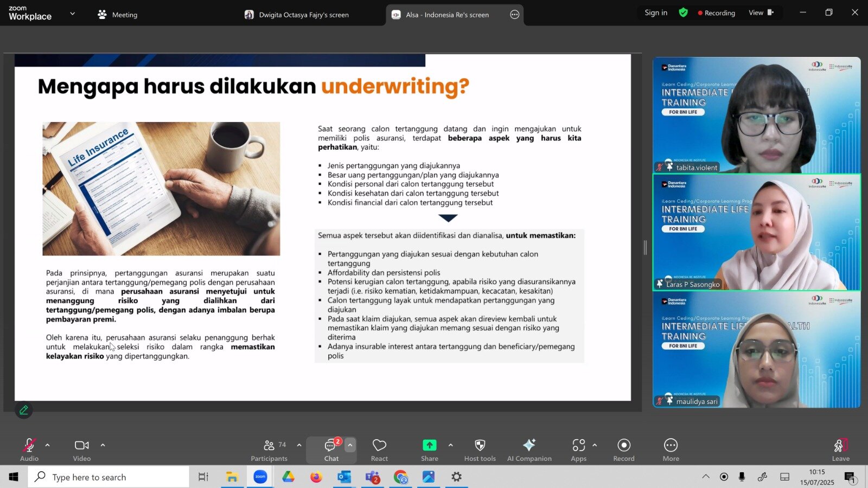This screenshot has height=488, width=868.
Task: Select tabita.violent's video tile
Action: [x=756, y=115]
